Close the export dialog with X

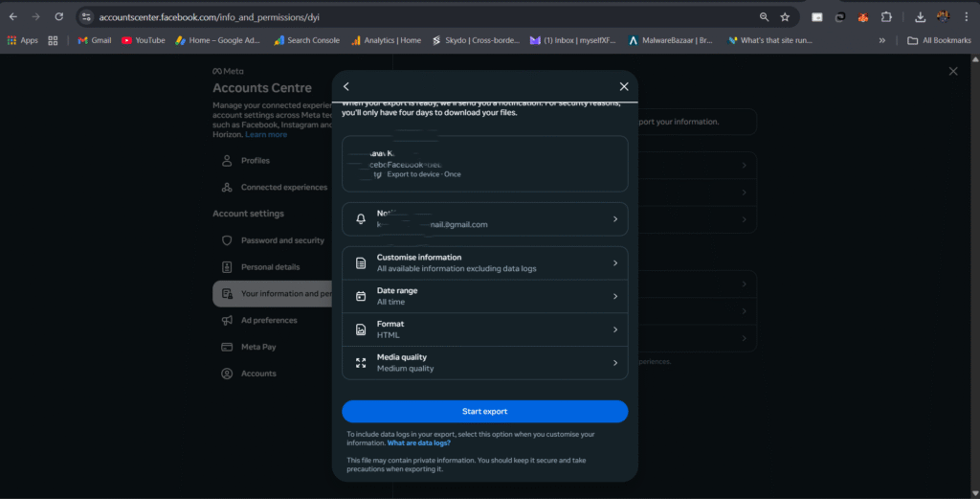624,86
